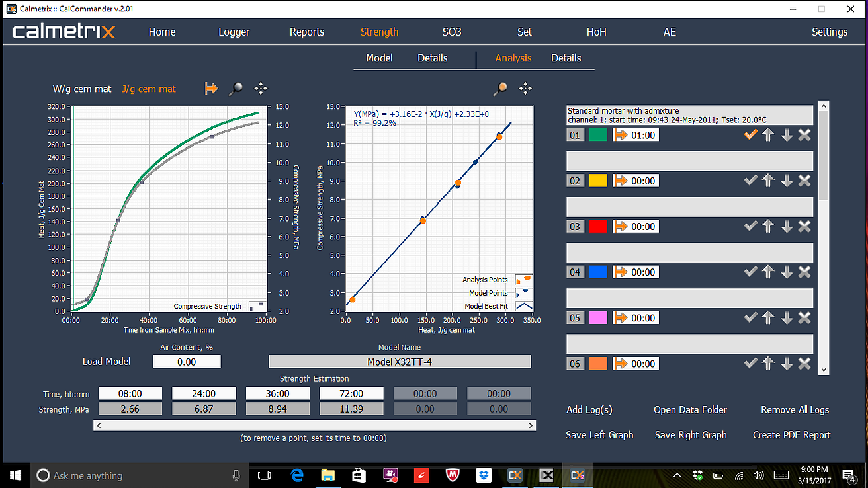868x488 pixels.
Task: Enable the checkmark for log 02
Action: coord(750,181)
